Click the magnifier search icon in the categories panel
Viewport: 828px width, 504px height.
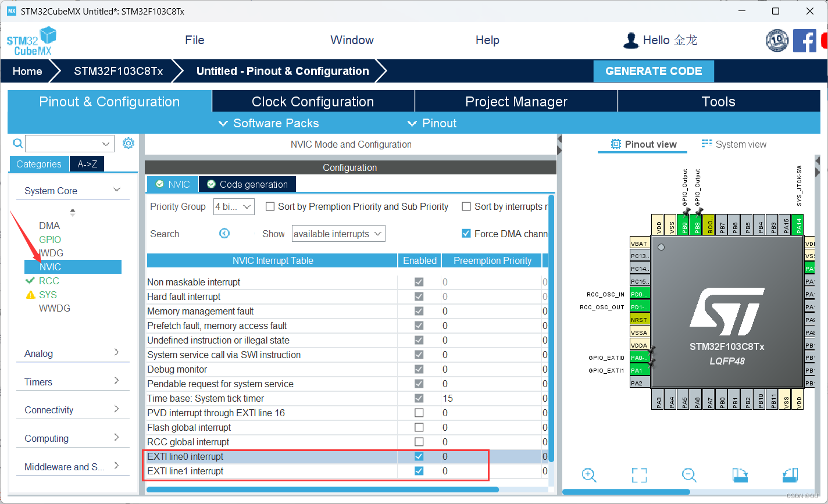tap(18, 144)
